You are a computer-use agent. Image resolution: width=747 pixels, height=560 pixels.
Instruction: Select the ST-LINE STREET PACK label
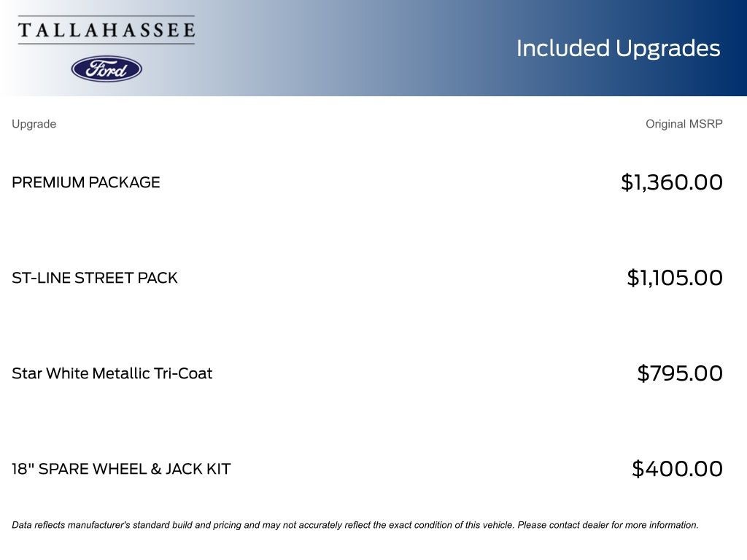coord(95,278)
